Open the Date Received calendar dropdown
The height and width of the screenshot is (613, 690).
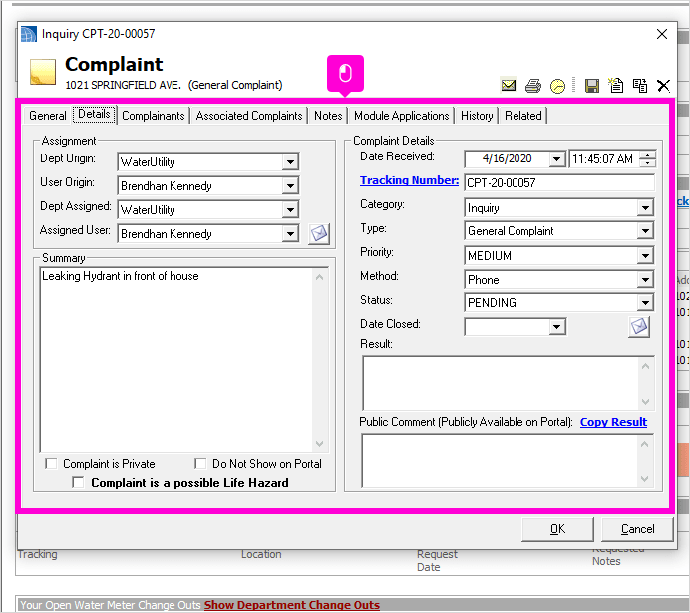(x=557, y=158)
